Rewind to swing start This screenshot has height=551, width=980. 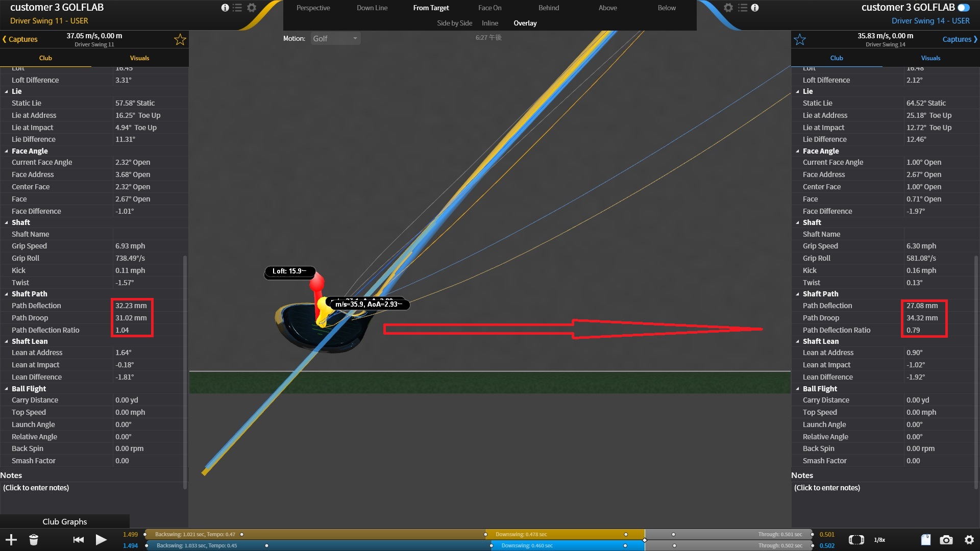tap(78, 540)
